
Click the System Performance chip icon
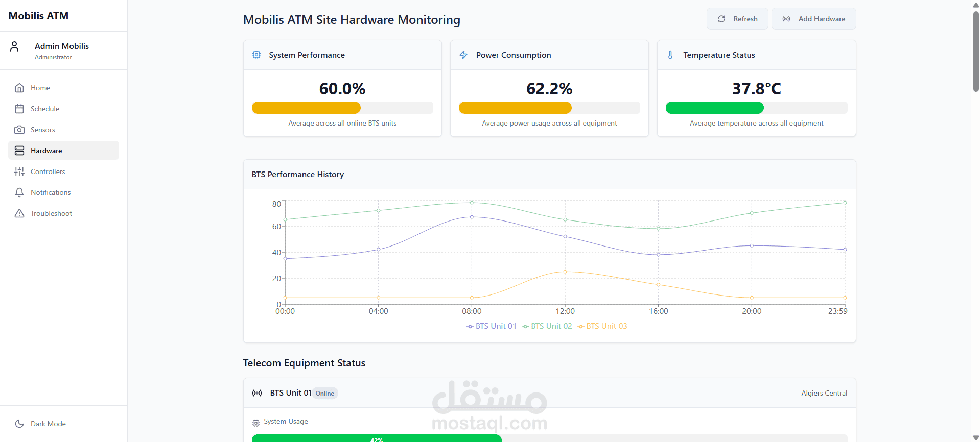click(256, 55)
